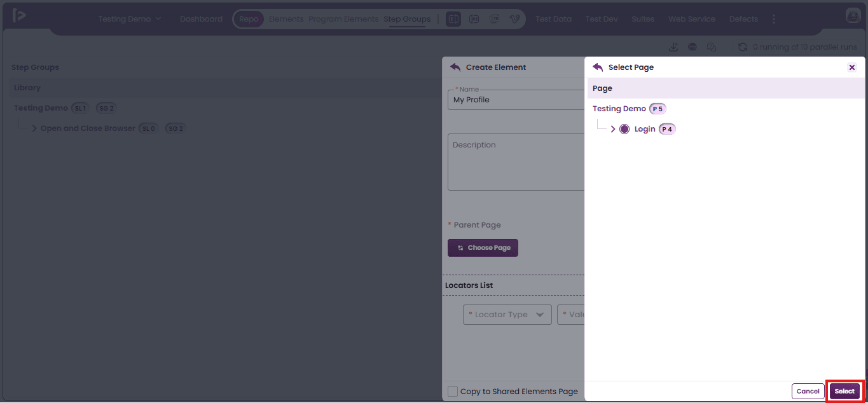The width and height of the screenshot is (868, 403).
Task: Click the refresh icon beside parallel runs
Action: click(743, 47)
